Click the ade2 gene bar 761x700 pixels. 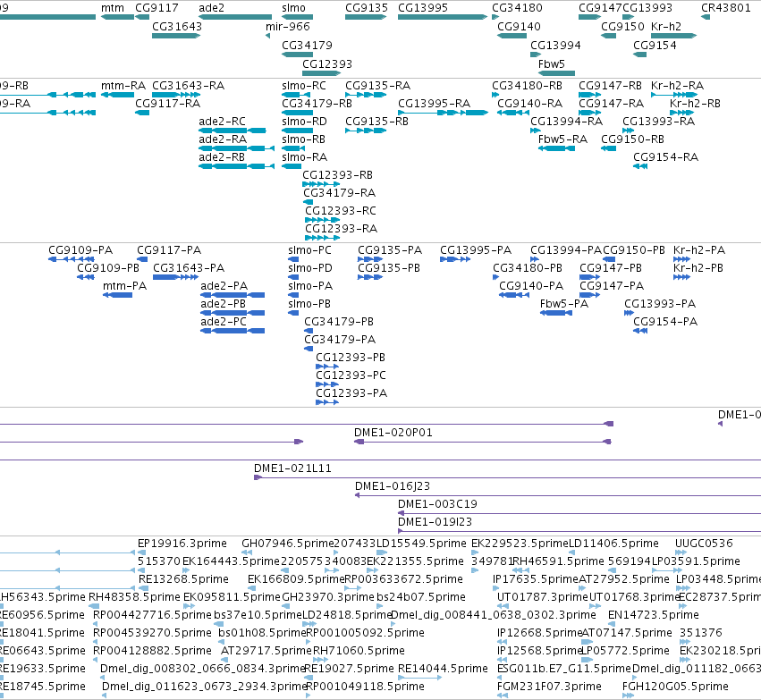(x=235, y=17)
